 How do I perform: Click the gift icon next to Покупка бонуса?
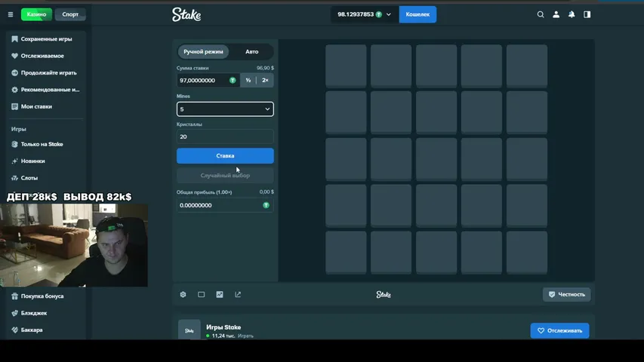point(15,296)
